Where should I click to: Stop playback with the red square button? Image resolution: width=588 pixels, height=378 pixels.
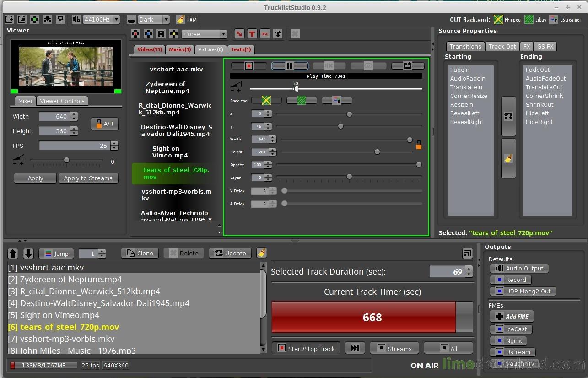click(x=248, y=65)
